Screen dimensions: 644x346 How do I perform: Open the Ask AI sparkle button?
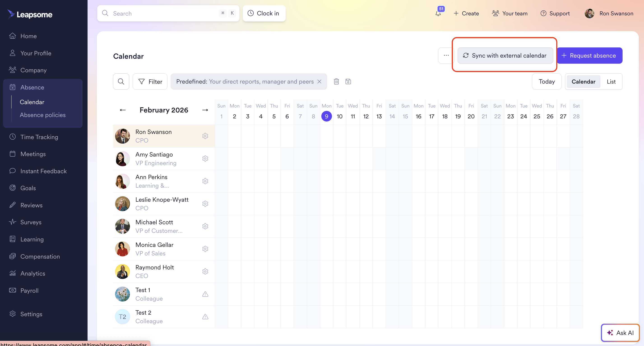click(x=620, y=332)
